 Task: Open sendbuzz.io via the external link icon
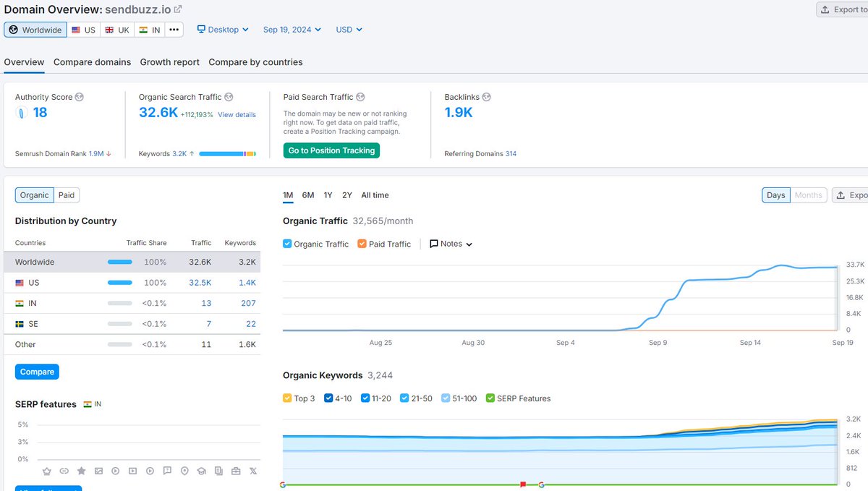pyautogui.click(x=178, y=9)
